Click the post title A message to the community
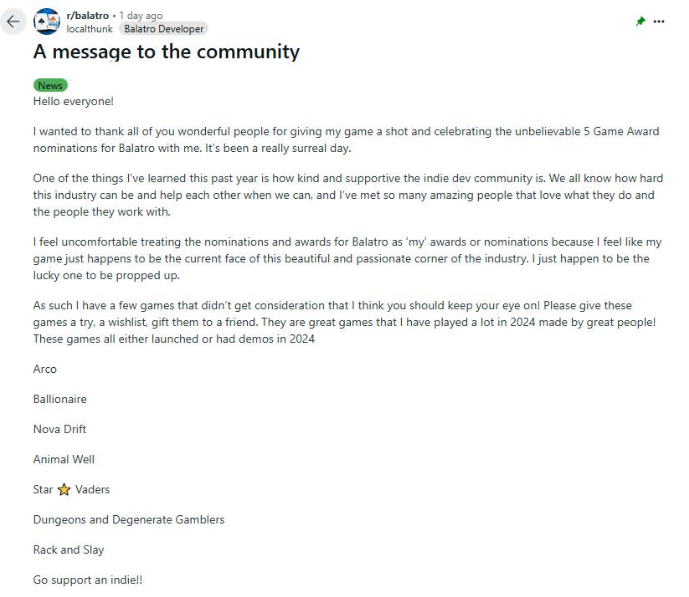The width and height of the screenshot is (689, 597). click(x=167, y=52)
